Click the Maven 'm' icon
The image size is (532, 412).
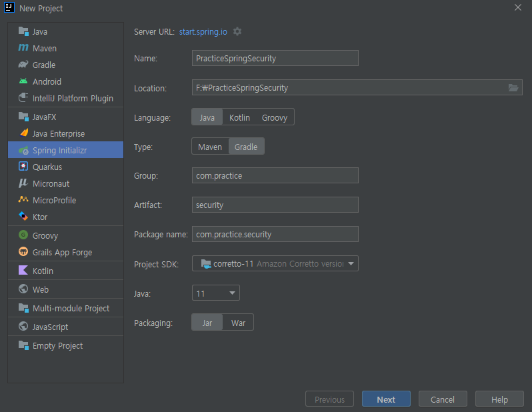click(23, 47)
